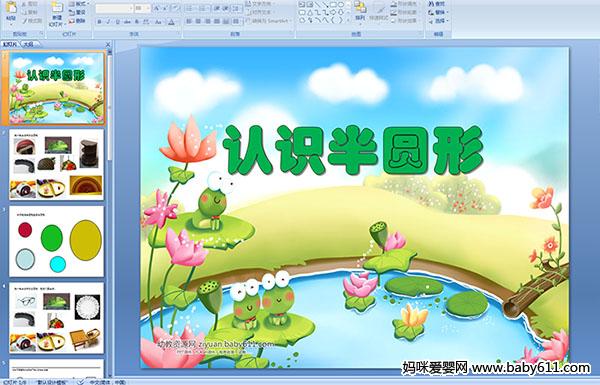
Task: Toggle Bold formatting
Action: (x=99, y=22)
